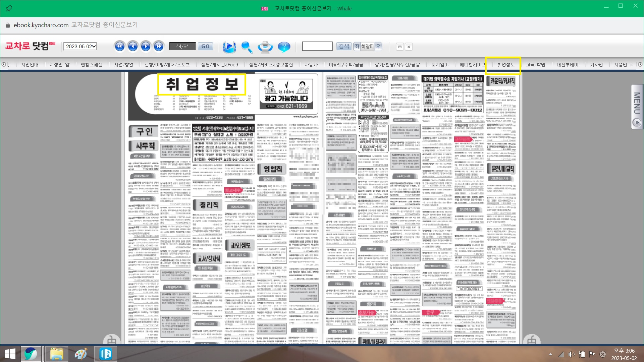Open help question mark icon

point(284,47)
